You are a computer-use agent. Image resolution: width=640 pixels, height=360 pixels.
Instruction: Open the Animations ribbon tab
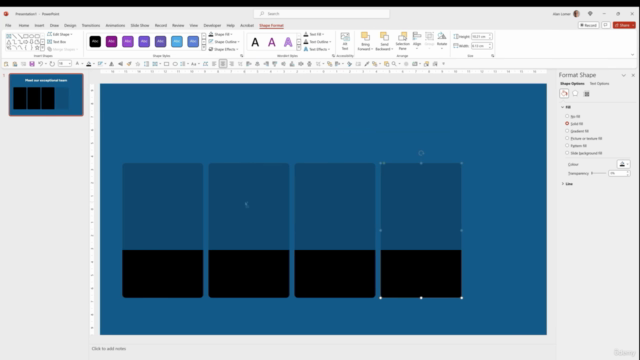click(x=115, y=25)
